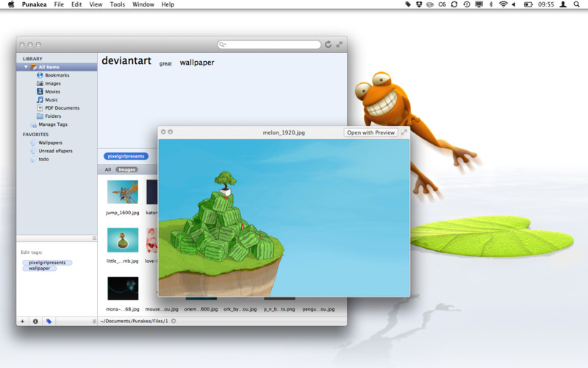Open the search field magnifier dropdown

coord(222,45)
